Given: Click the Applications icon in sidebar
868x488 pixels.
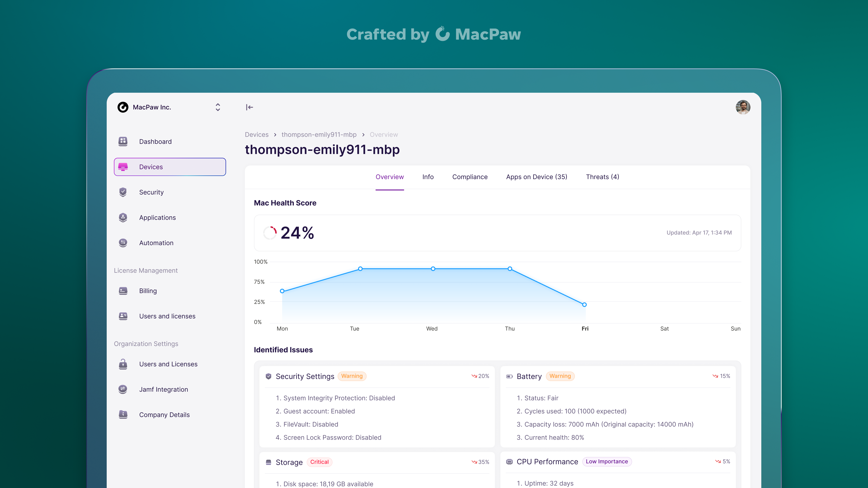Looking at the screenshot, I should [123, 217].
